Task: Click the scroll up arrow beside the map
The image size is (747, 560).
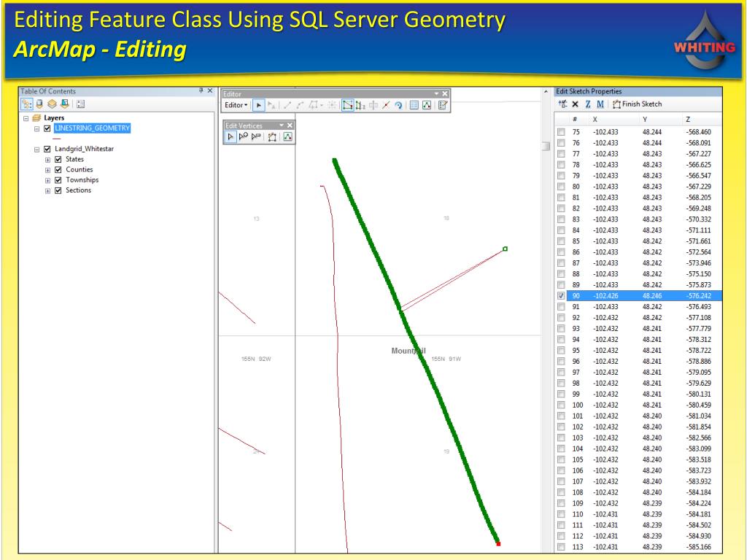Action: [x=546, y=91]
